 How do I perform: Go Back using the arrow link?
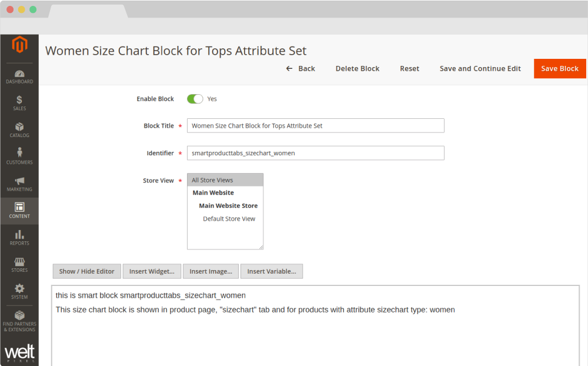tap(300, 69)
